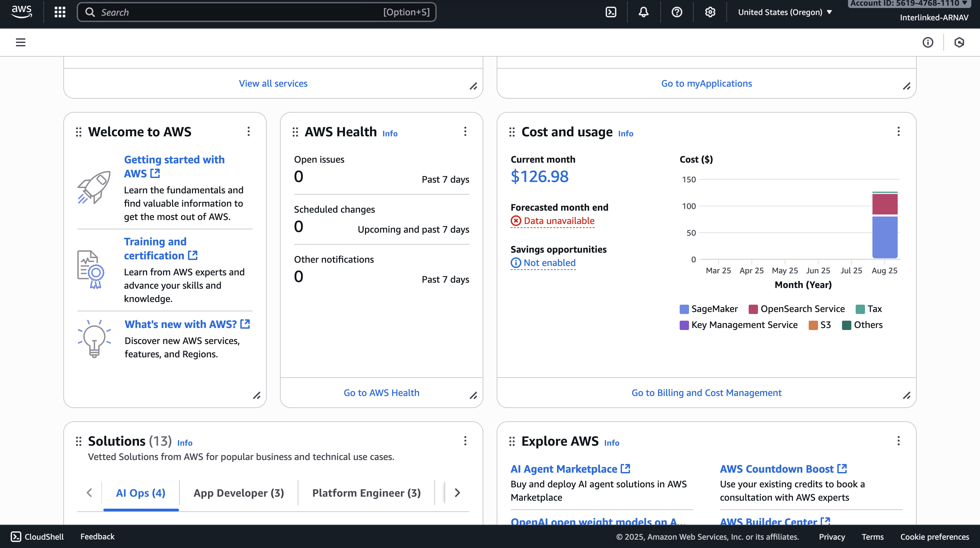Open AWS Health widget kebab menu

coord(465,132)
